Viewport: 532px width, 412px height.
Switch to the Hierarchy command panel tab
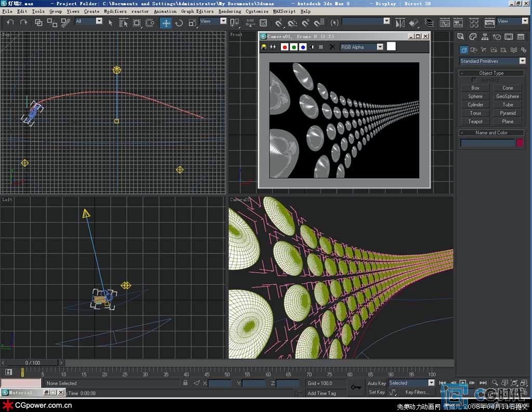485,37
